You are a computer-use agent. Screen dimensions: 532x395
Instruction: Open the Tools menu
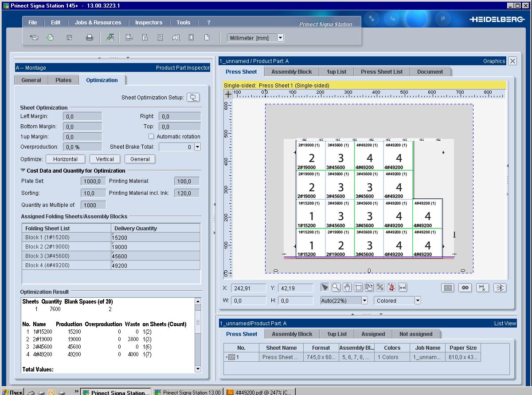tap(184, 23)
